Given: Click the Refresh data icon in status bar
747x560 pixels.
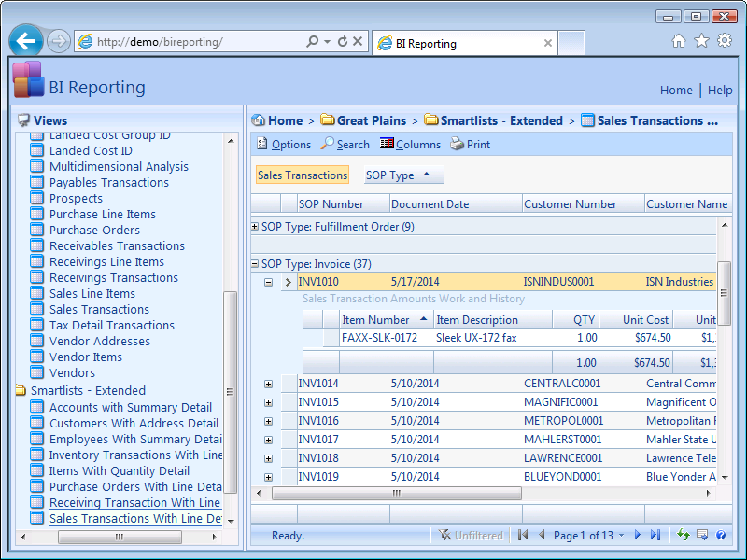Looking at the screenshot, I should pos(684,535).
